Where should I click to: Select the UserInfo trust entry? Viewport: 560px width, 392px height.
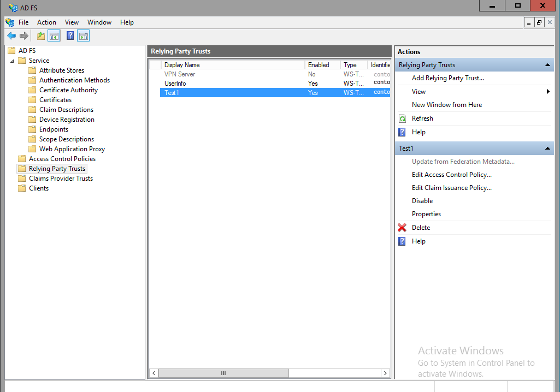coord(219,83)
